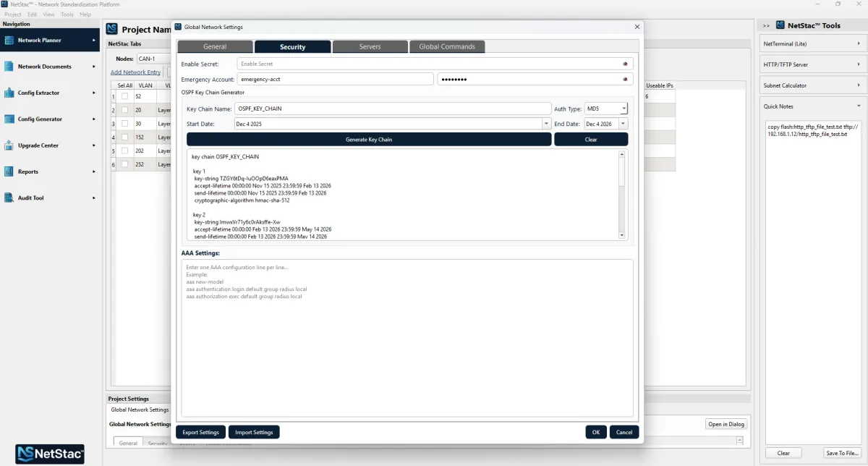Open the Nodes dropdown showing CAN-1
The width and height of the screenshot is (868, 466).
(x=153, y=59)
